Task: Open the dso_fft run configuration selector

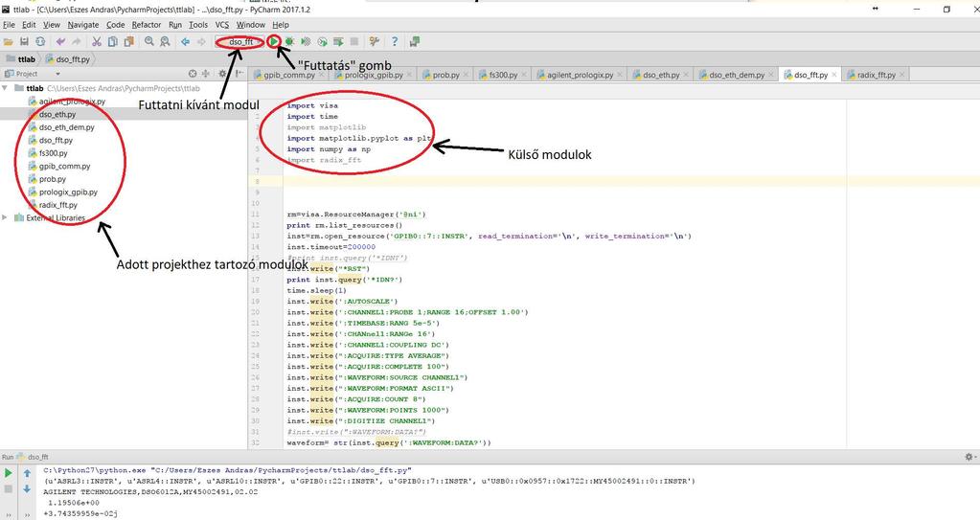Action: pos(240,42)
